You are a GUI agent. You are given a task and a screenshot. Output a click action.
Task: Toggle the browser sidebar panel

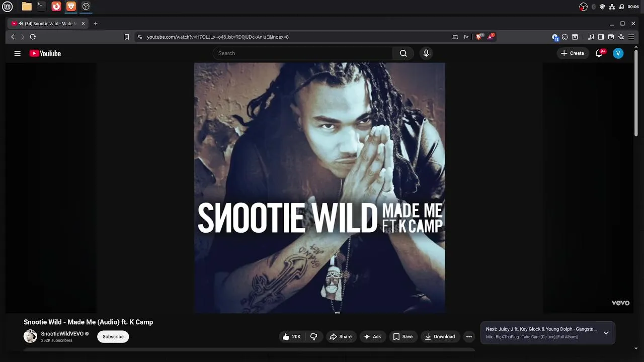pos(601,37)
